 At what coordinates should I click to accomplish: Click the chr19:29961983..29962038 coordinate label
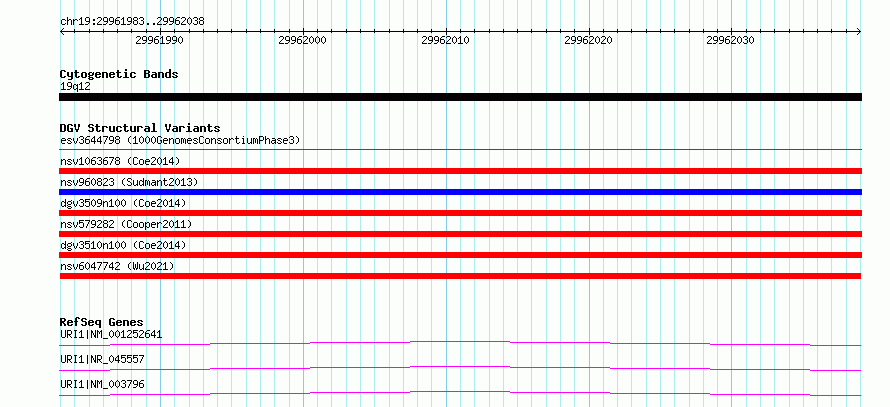[132, 22]
